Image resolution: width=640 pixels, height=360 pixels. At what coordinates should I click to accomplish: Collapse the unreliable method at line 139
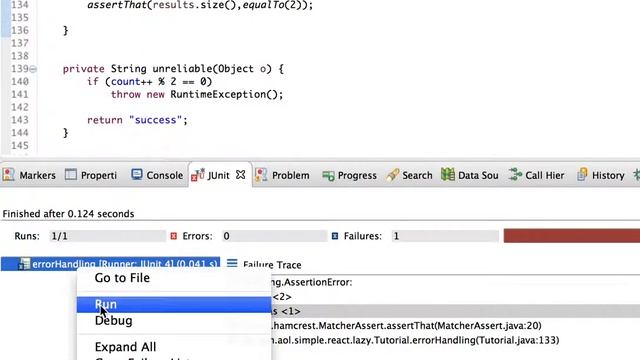(x=33, y=69)
